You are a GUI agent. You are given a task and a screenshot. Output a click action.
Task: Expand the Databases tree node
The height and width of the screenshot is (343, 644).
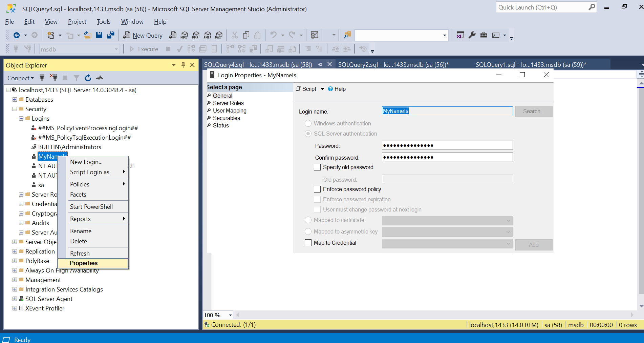pyautogui.click(x=15, y=100)
